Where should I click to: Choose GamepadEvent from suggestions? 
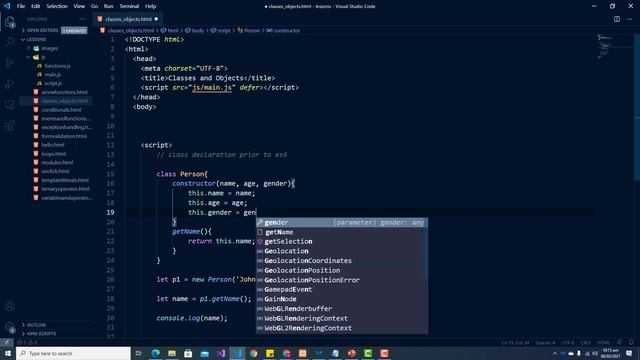point(342,290)
